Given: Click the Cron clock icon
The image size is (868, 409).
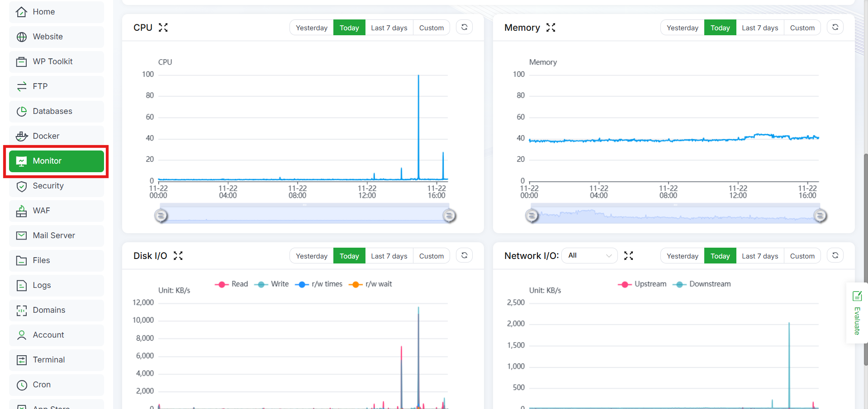Looking at the screenshot, I should [x=22, y=385].
